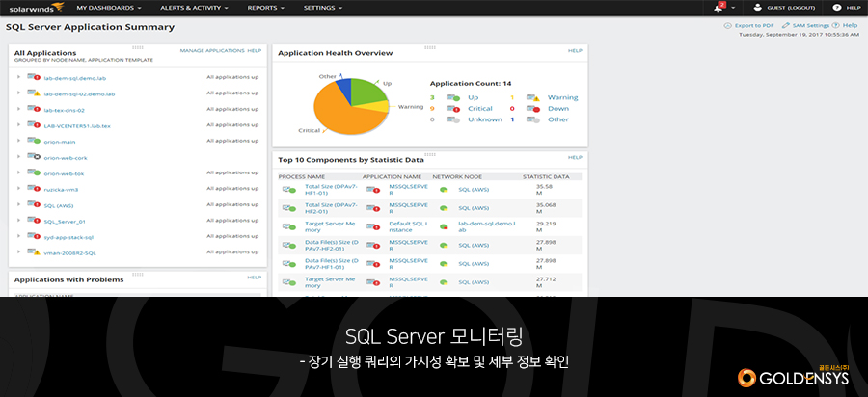The width and height of the screenshot is (868, 397).
Task: Expand the vman-2008R2-SQL node
Action: click(x=19, y=252)
